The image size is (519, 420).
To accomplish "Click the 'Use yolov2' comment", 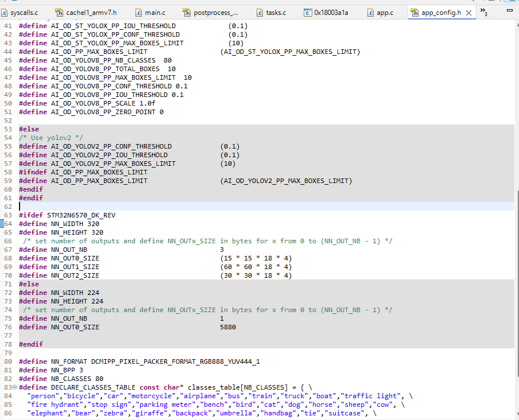I will (x=51, y=138).
